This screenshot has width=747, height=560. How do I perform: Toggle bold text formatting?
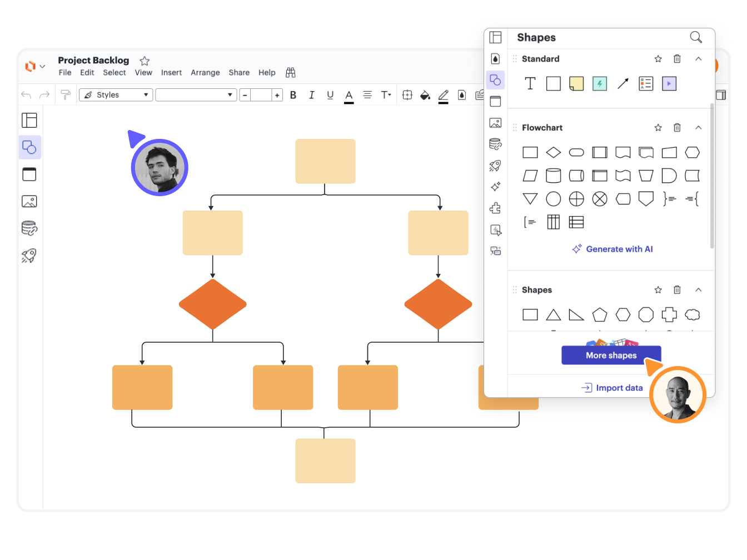293,95
